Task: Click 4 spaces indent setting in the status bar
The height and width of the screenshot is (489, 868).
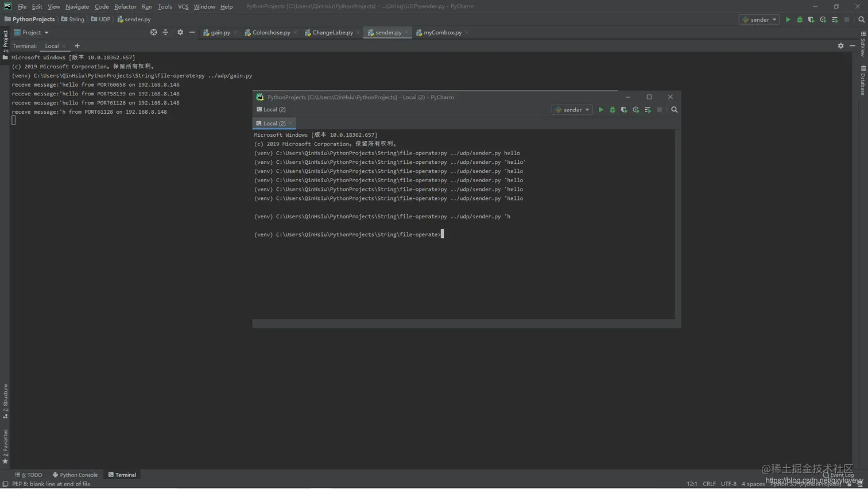Action: (753, 484)
